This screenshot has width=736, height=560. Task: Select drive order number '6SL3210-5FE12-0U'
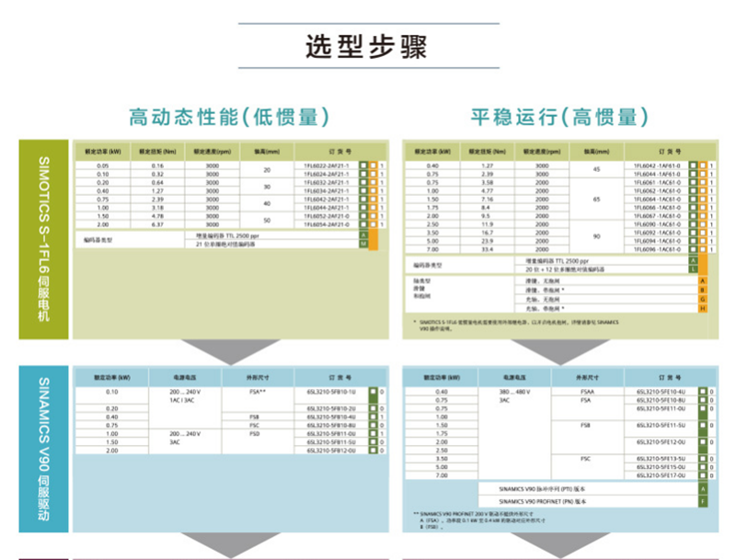coord(661,442)
